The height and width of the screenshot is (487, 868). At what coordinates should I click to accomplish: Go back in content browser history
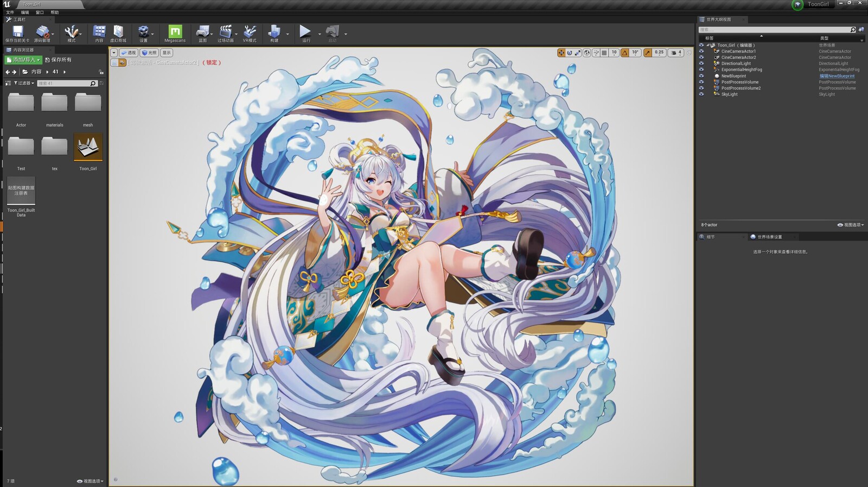(x=8, y=72)
